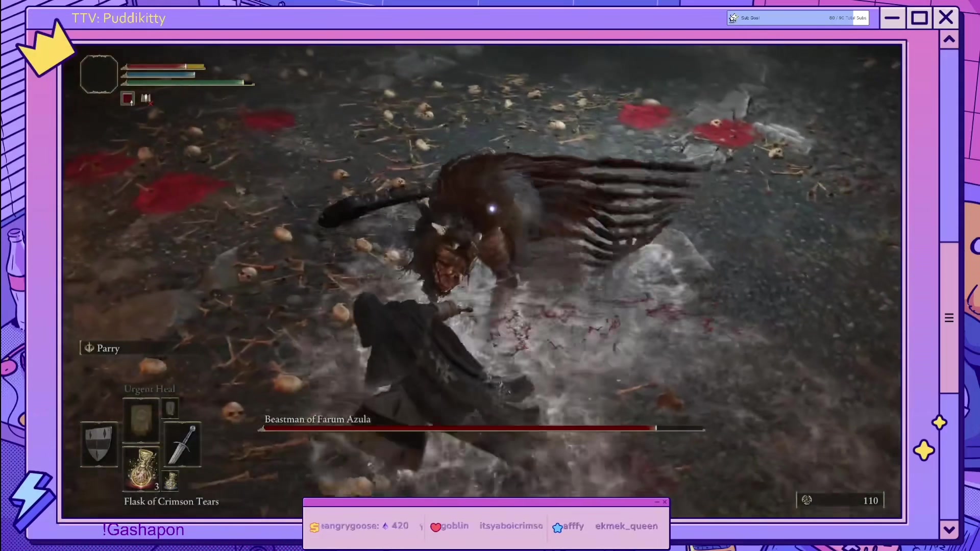Click the player's red health bar
980x551 pixels.
[x=163, y=66]
